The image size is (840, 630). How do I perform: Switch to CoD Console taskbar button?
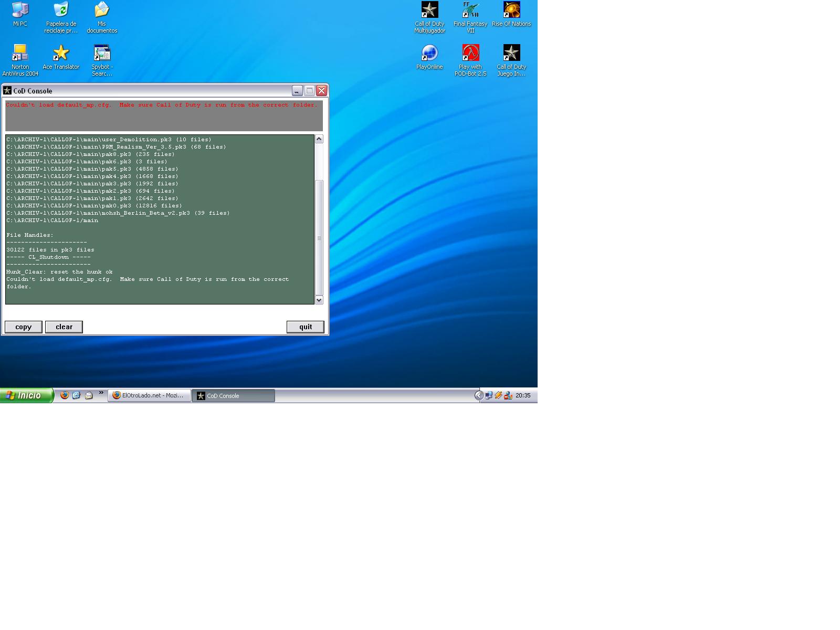click(233, 395)
